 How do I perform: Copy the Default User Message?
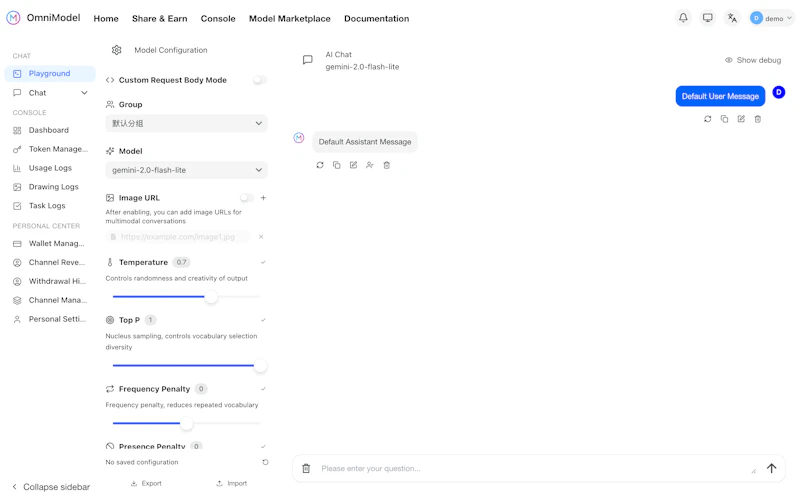(x=724, y=119)
